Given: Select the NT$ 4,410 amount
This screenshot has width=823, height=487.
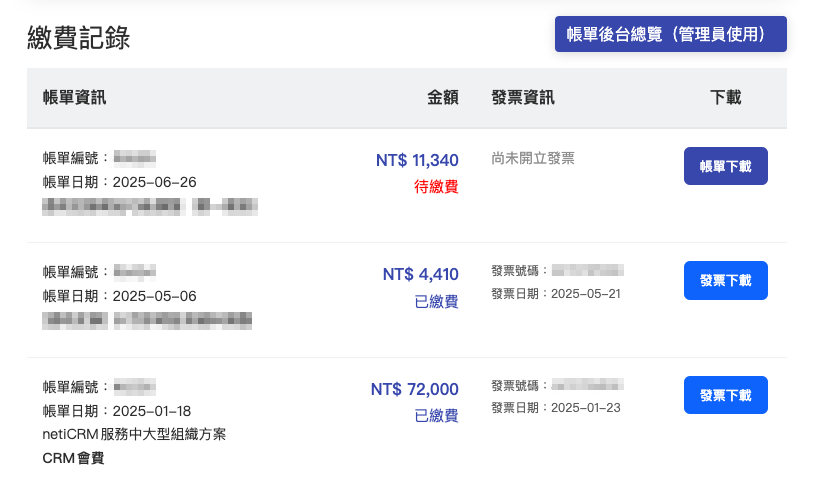Looking at the screenshot, I should (420, 274).
